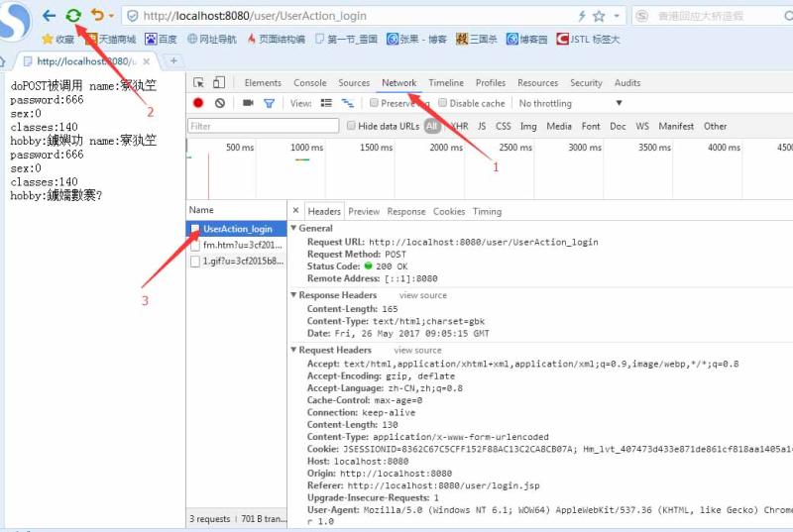This screenshot has width=793, height=532.
Task: Filter requests by Img
Action: [528, 126]
